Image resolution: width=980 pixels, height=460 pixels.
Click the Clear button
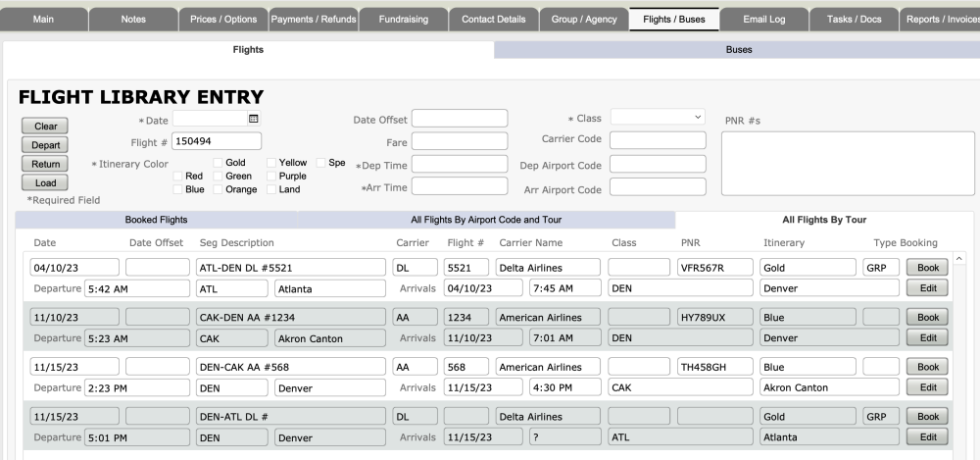pos(45,126)
